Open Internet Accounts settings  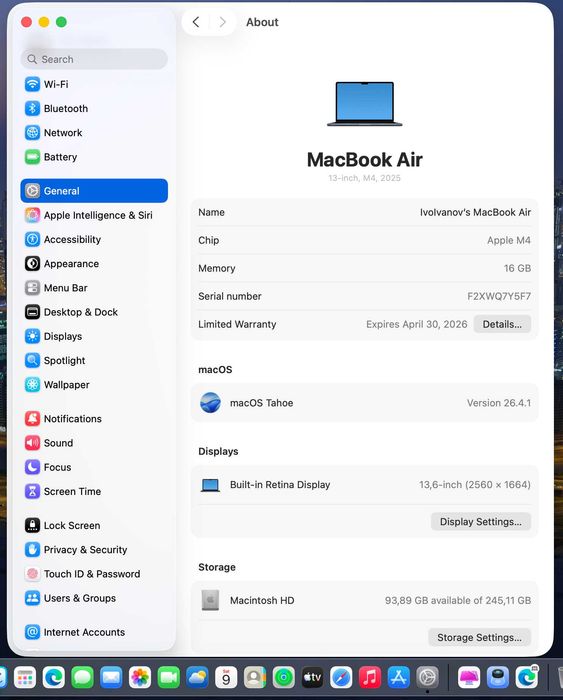(94, 632)
